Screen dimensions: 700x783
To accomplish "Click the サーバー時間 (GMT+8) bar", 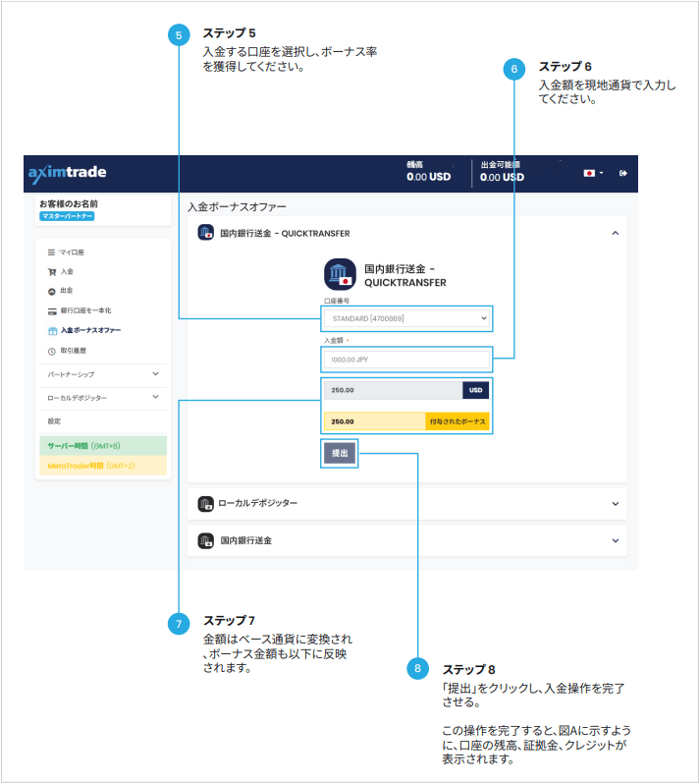I will [103, 445].
